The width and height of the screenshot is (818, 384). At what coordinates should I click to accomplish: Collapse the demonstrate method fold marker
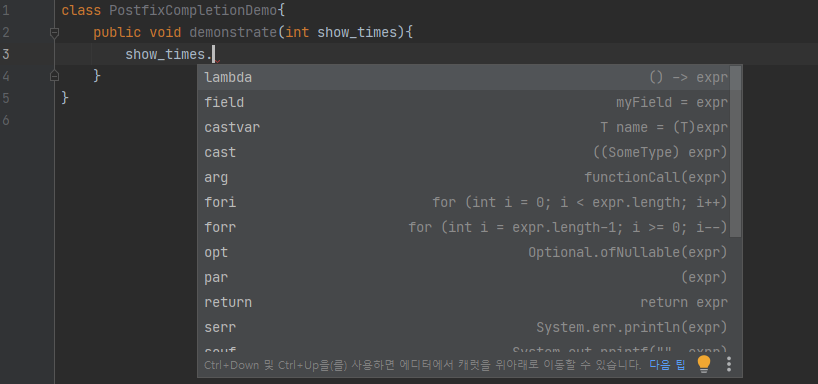click(x=54, y=33)
